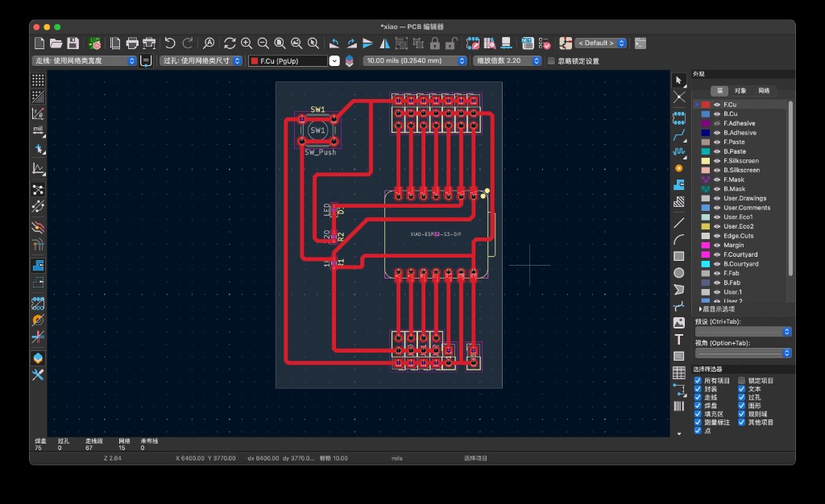Open Board Setup icon

95,43
